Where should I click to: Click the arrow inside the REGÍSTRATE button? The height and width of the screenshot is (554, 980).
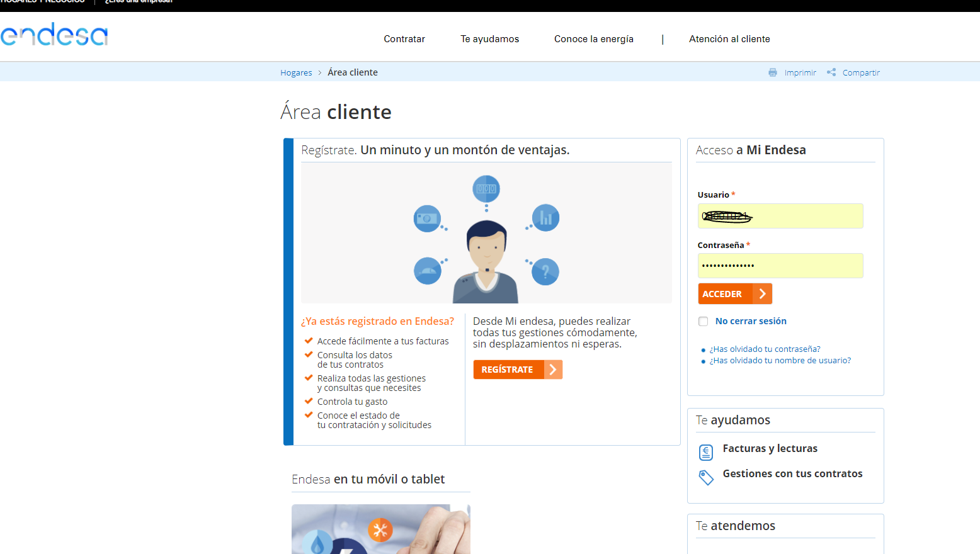552,370
